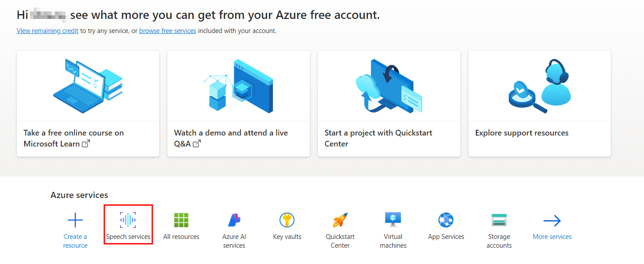This screenshot has height=264, width=644.
Task: Open Storage accounts icon
Action: click(499, 220)
